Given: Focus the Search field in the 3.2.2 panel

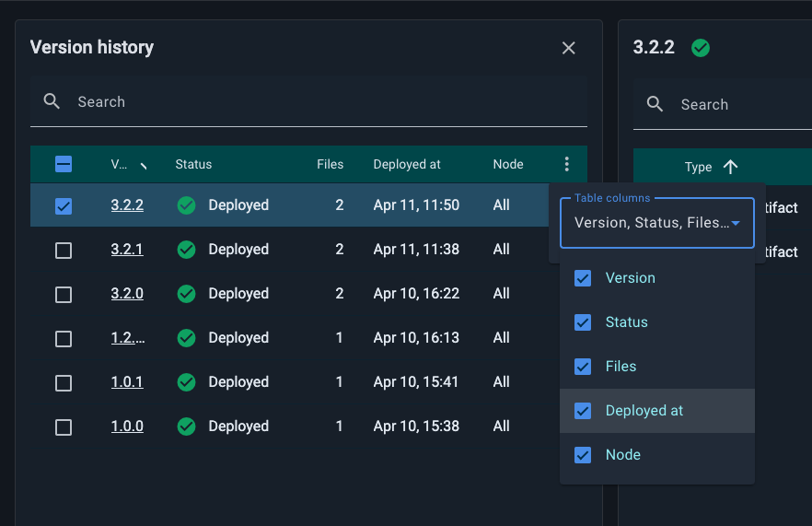Looking at the screenshot, I should tap(723, 105).
